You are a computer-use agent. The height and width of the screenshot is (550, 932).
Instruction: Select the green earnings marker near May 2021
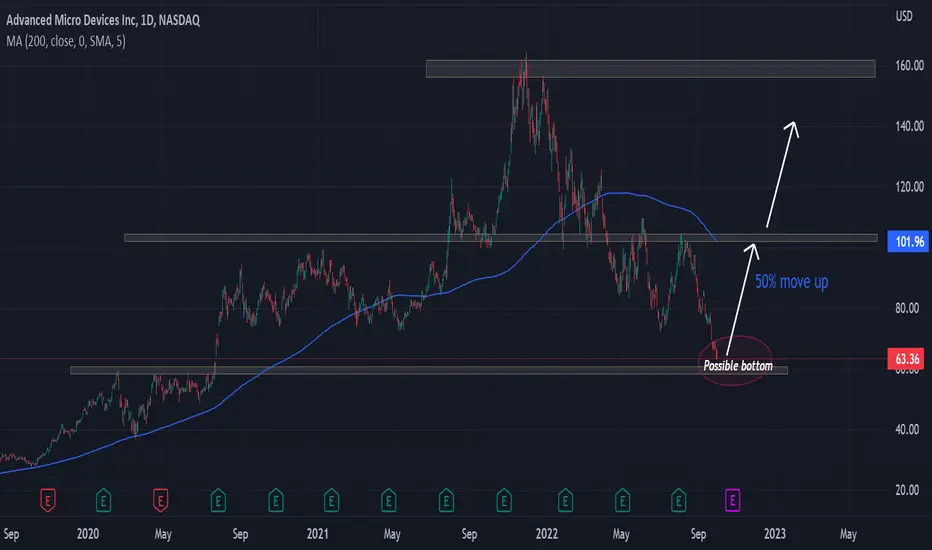click(389, 500)
